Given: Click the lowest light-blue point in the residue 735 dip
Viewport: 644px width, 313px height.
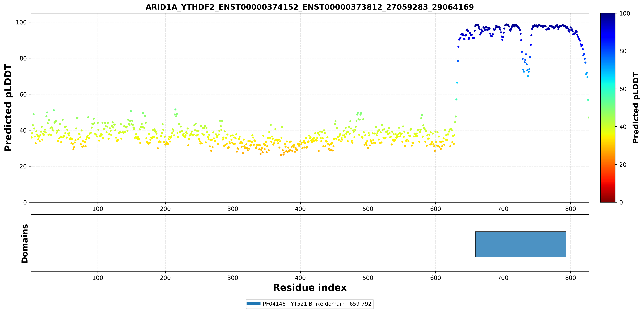Looking at the screenshot, I should pyautogui.click(x=528, y=76).
